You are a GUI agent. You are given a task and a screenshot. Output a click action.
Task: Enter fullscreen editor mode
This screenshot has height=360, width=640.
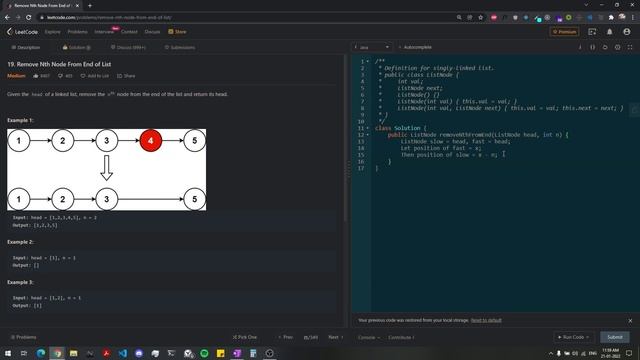tap(630, 47)
